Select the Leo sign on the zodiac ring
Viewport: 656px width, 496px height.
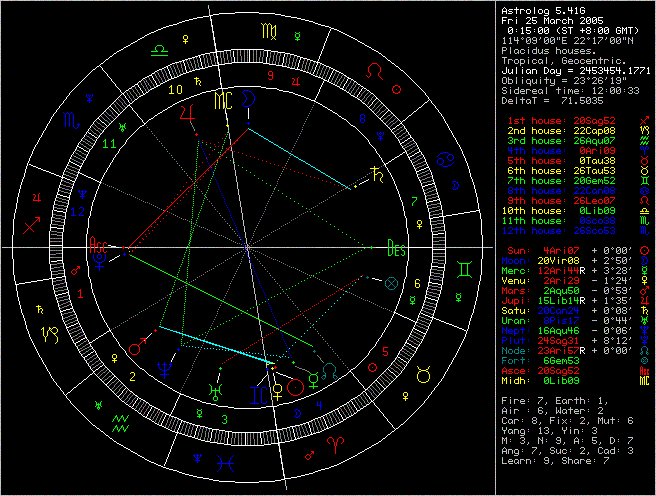point(377,72)
